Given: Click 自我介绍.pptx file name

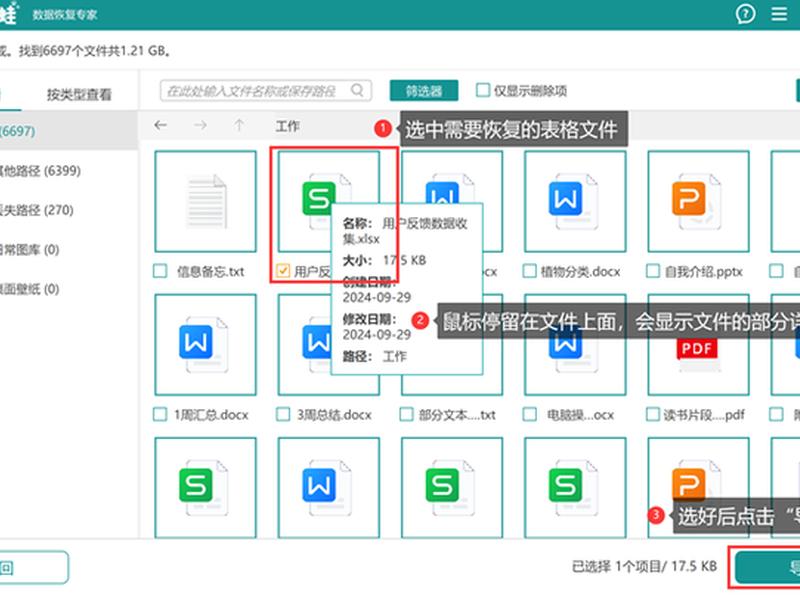Looking at the screenshot, I should coord(704,271).
